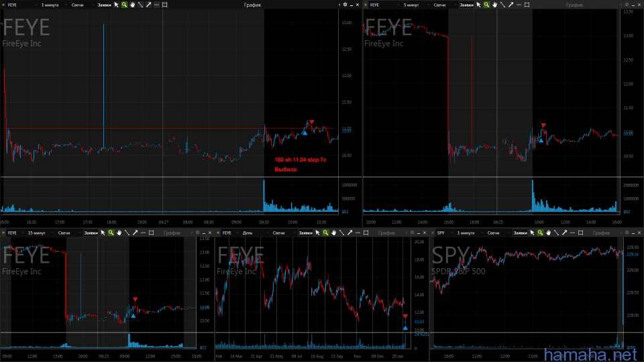Viewport: 644px width, 362px height.
Task: Choose the hand pan tool in the День FEYE chart
Action: click(x=334, y=233)
